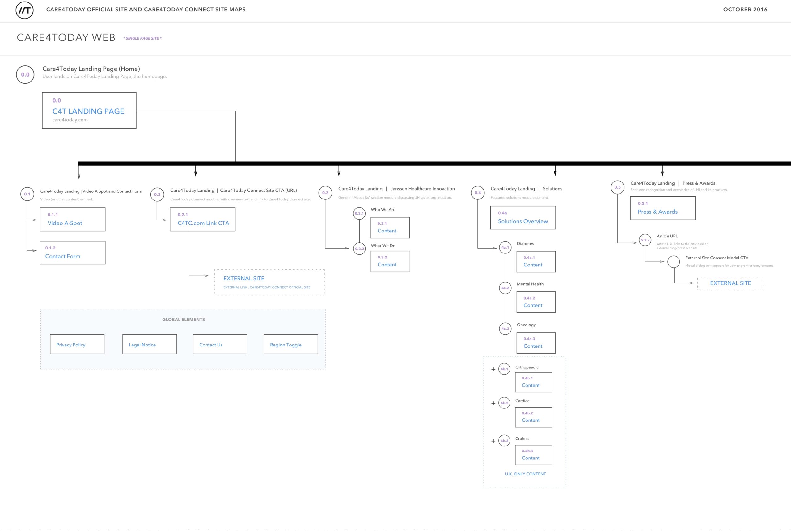Viewport: 791px width, 532px height.
Task: Click the U.K. ONLY CONTENT label
Action: coord(526,474)
